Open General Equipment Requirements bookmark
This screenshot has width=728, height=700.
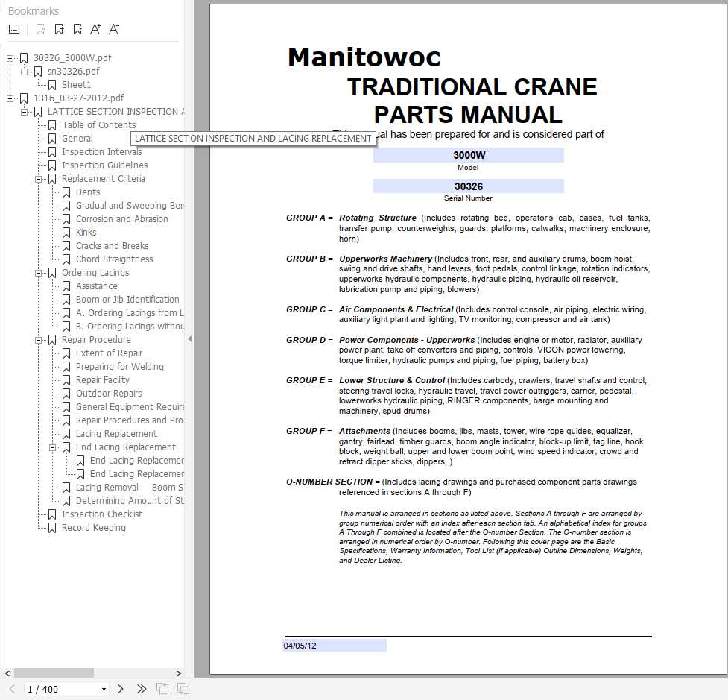click(130, 407)
